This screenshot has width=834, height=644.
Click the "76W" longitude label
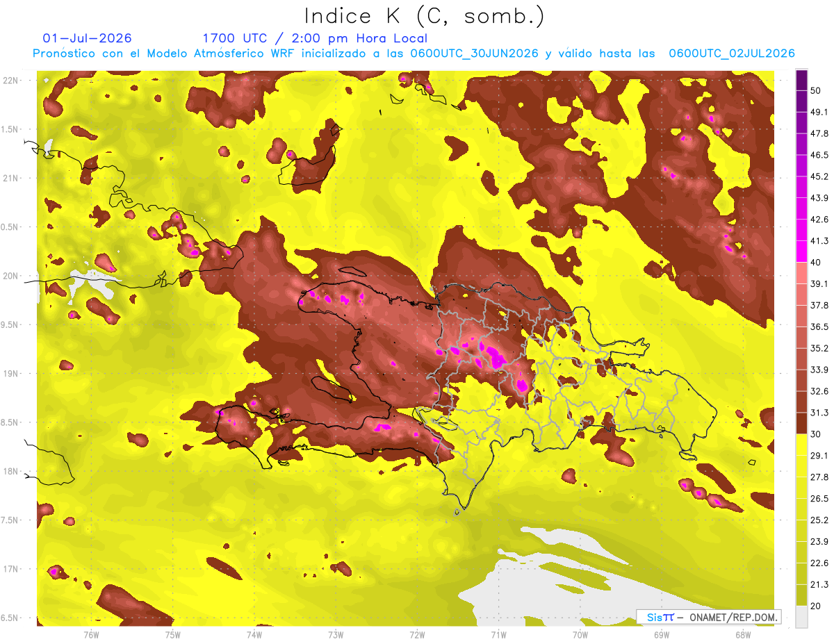pos(91,634)
